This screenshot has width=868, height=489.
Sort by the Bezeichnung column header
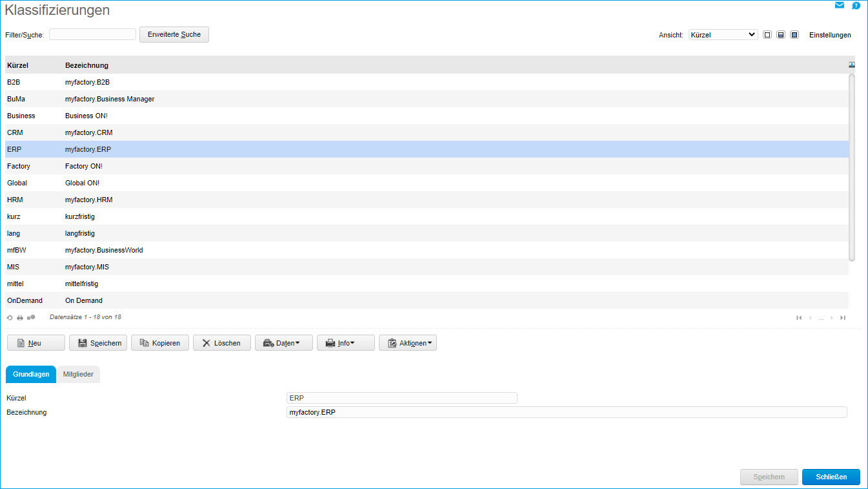click(86, 65)
